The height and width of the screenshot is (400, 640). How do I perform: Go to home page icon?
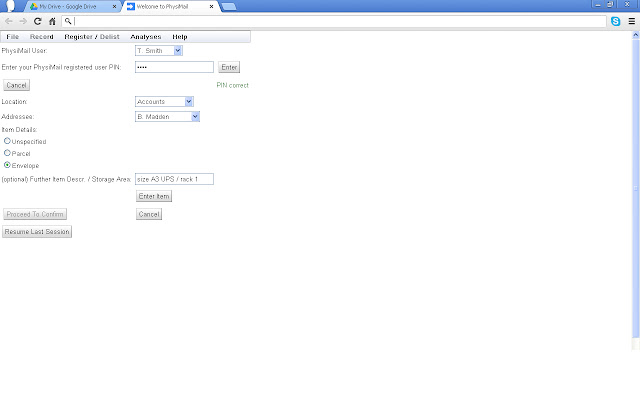click(52, 21)
